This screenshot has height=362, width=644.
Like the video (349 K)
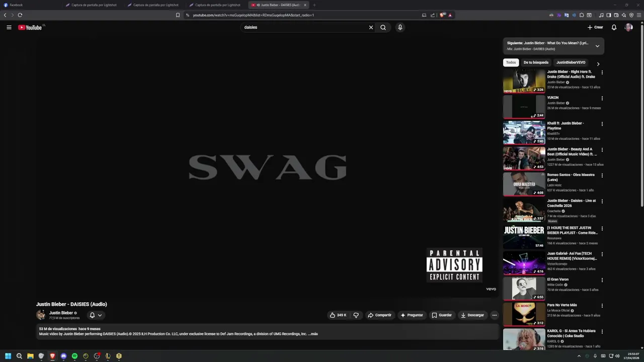pos(338,315)
